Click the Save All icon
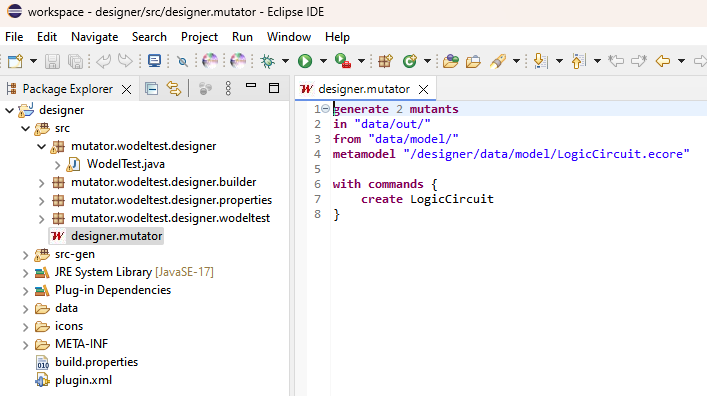707x396 pixels. click(x=75, y=61)
